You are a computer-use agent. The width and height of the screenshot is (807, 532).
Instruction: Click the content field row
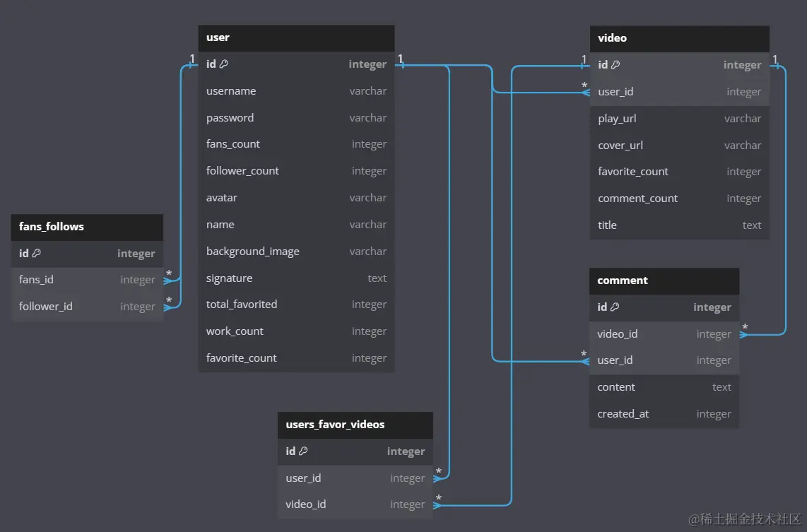tap(664, 387)
